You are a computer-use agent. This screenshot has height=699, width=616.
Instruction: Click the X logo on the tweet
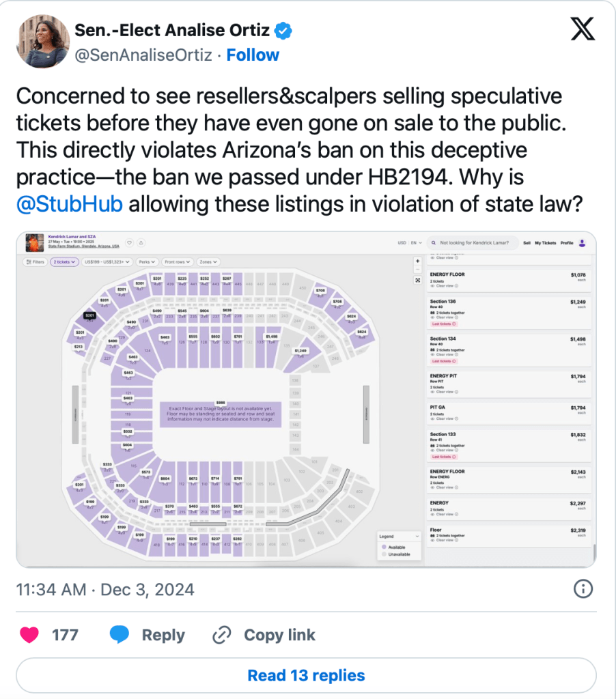click(x=583, y=28)
